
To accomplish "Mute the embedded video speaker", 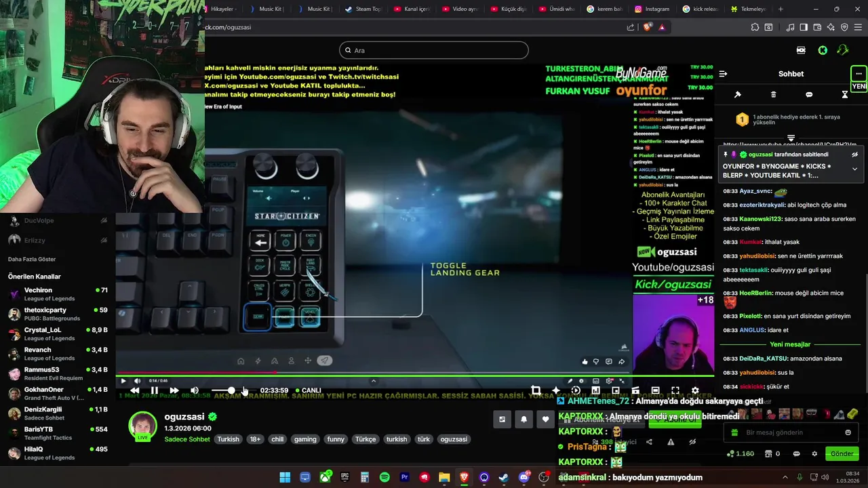I will 137,381.
